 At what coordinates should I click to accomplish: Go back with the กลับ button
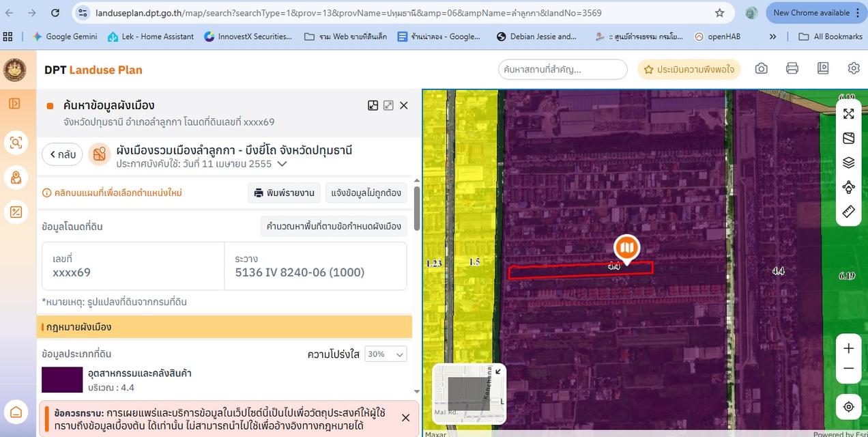click(62, 154)
